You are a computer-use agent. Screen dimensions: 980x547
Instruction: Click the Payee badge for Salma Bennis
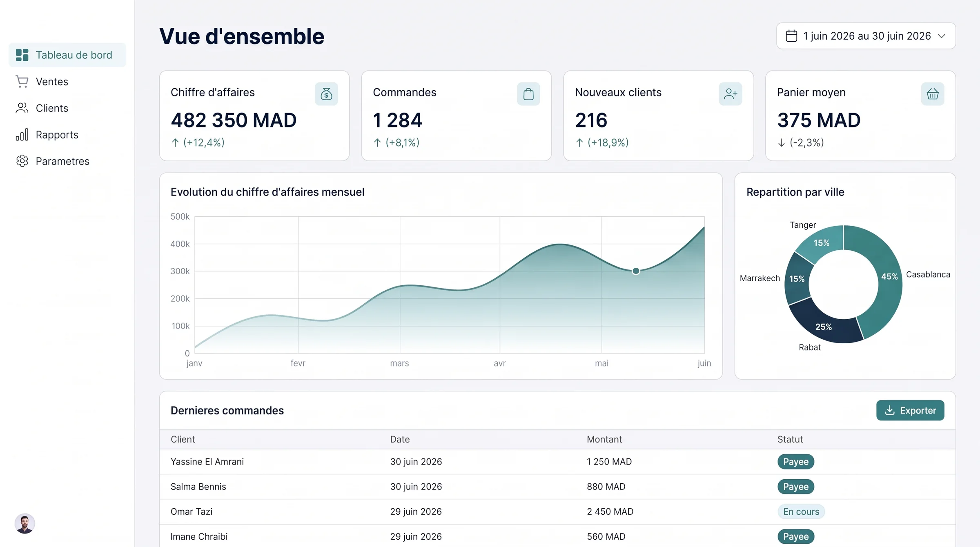[796, 487]
